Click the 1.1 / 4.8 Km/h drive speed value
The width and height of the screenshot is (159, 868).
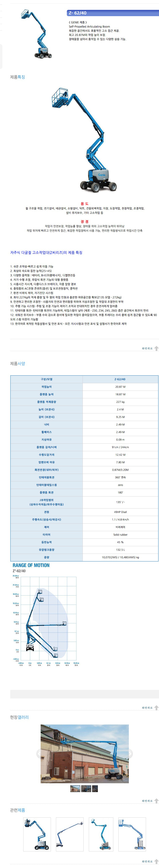tap(120, 520)
